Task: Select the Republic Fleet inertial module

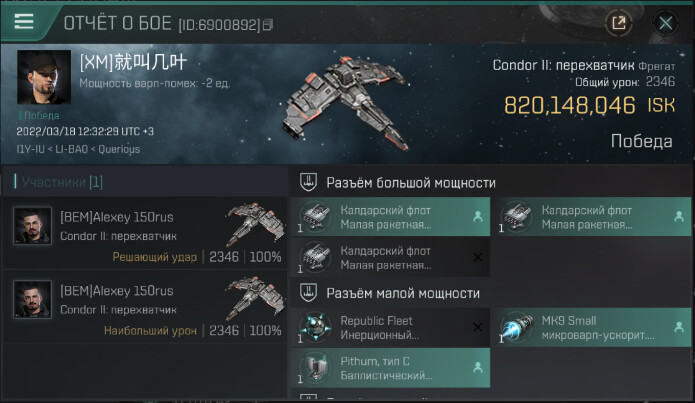Action: (390, 328)
